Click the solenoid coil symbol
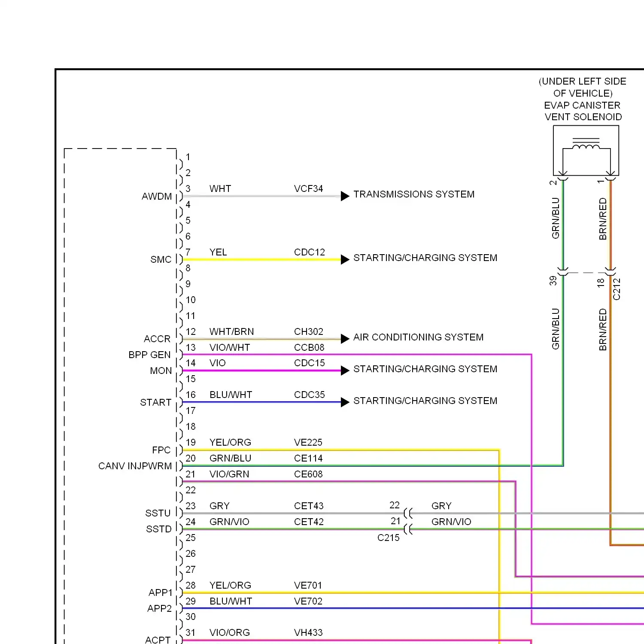The width and height of the screenshot is (644, 644). point(586,145)
